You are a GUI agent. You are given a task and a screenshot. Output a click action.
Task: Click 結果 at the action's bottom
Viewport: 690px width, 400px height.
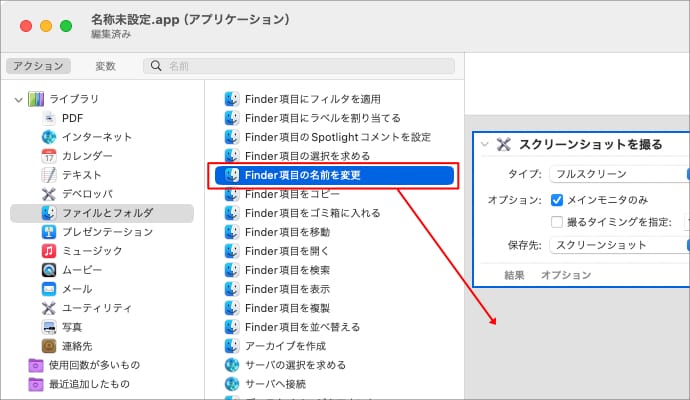pyautogui.click(x=515, y=275)
